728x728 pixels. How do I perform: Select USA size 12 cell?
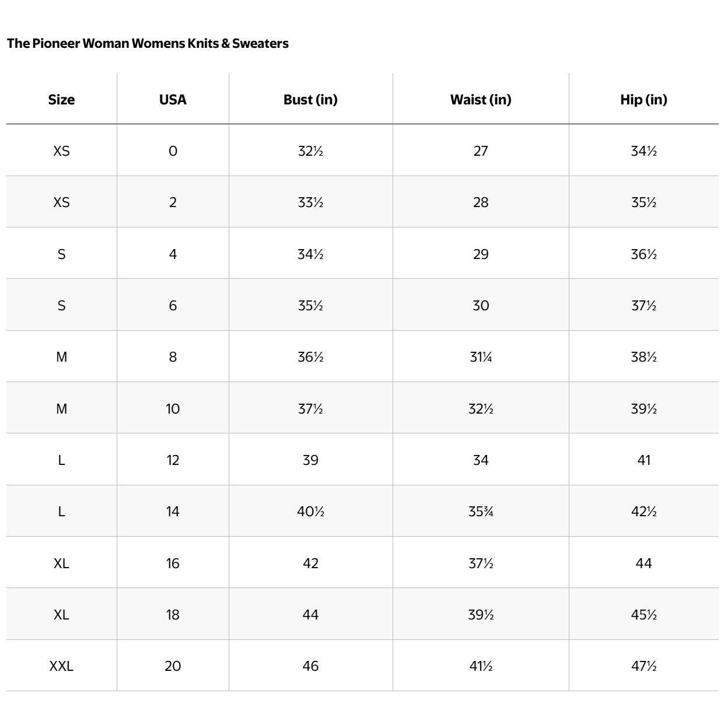173,460
